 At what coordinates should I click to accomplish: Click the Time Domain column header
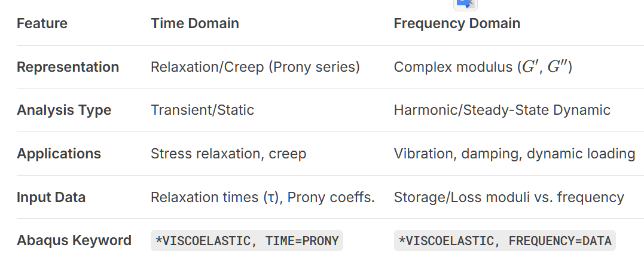pos(195,23)
